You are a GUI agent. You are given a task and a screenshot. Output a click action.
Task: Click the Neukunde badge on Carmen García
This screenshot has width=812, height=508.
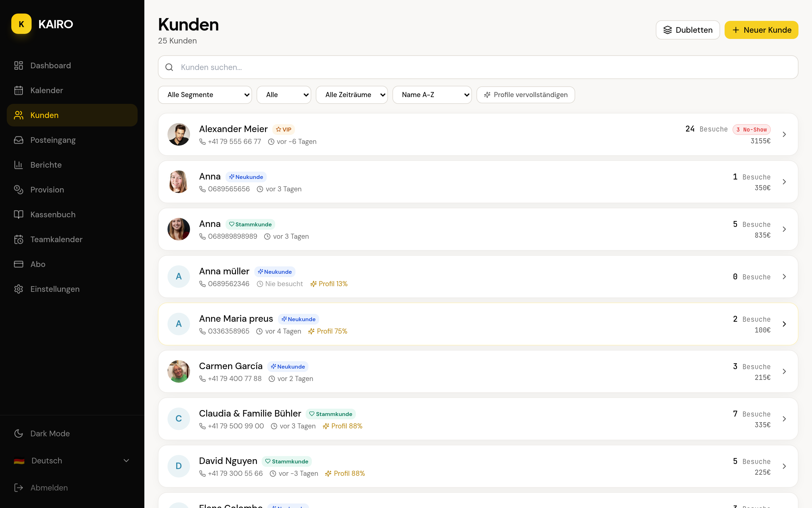[x=288, y=367]
